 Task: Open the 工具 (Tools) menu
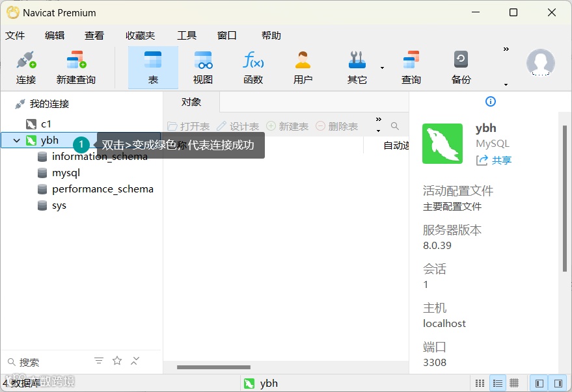187,35
